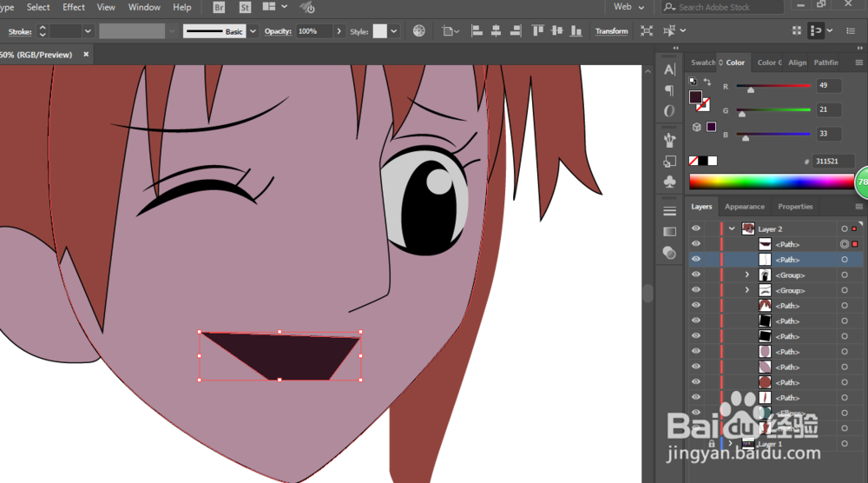The height and width of the screenshot is (483, 868).
Task: Toggle visibility of the first Group
Action: click(x=696, y=275)
